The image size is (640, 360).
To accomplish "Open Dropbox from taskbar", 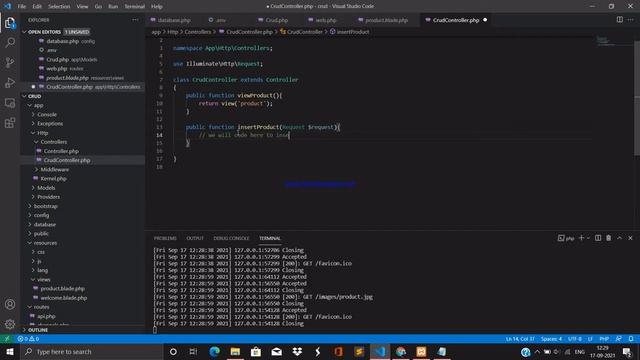I will (297, 351).
